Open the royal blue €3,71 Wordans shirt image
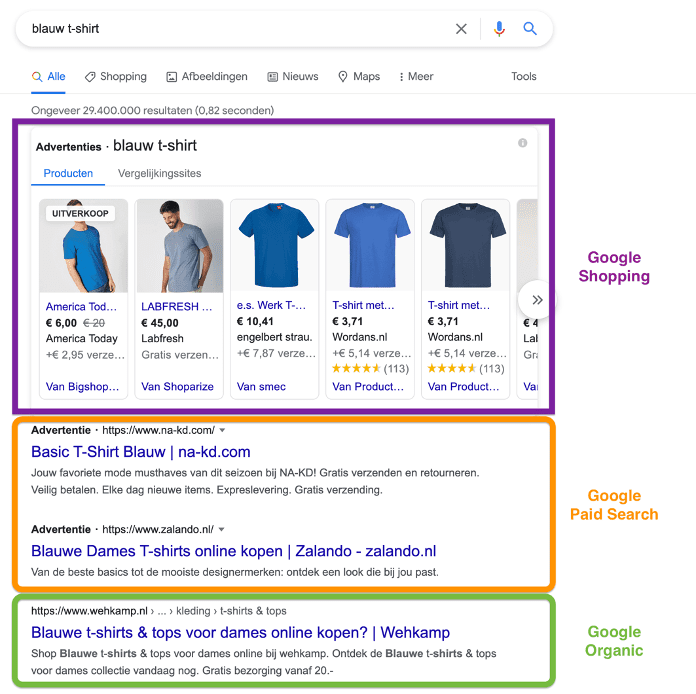This screenshot has width=696, height=694. click(370, 245)
